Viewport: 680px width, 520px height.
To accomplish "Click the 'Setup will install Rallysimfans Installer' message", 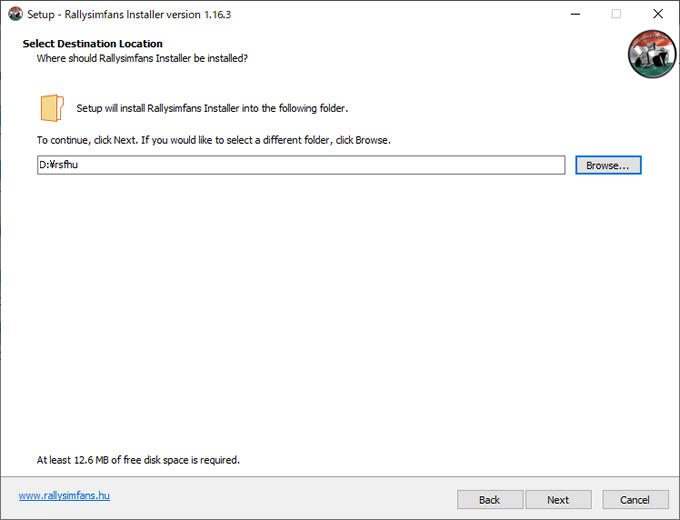I will pyautogui.click(x=212, y=108).
